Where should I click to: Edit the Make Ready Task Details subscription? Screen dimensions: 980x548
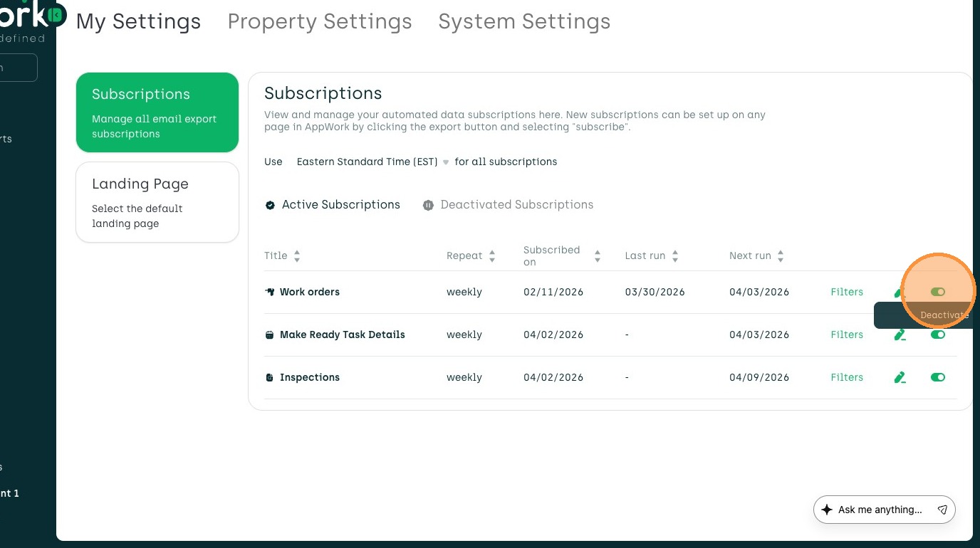pyautogui.click(x=900, y=334)
